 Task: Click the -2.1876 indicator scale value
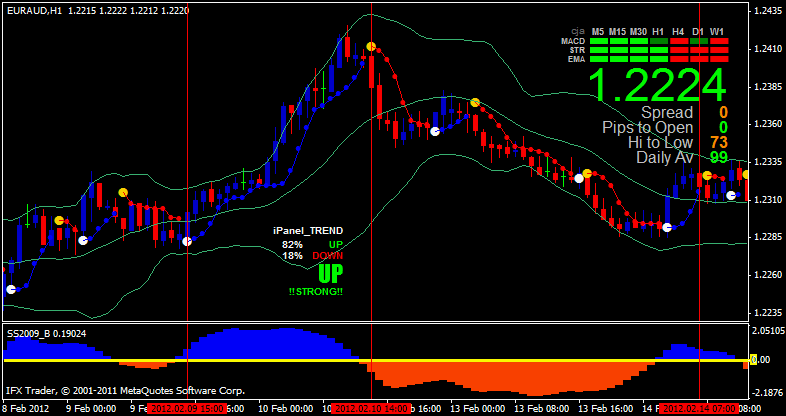click(767, 391)
